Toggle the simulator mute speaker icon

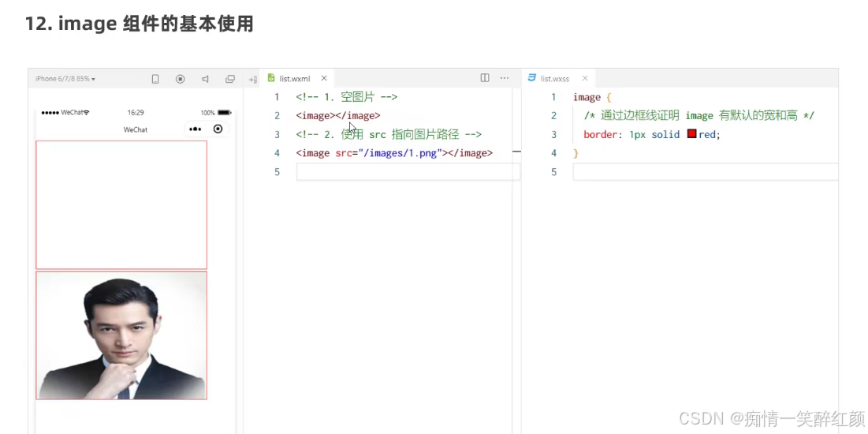[206, 79]
